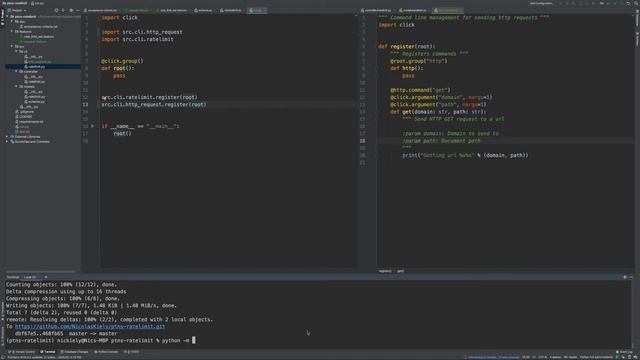The image size is (640, 360).
Task: Open models ratelimit.py tab in right editor
Action: point(413,10)
